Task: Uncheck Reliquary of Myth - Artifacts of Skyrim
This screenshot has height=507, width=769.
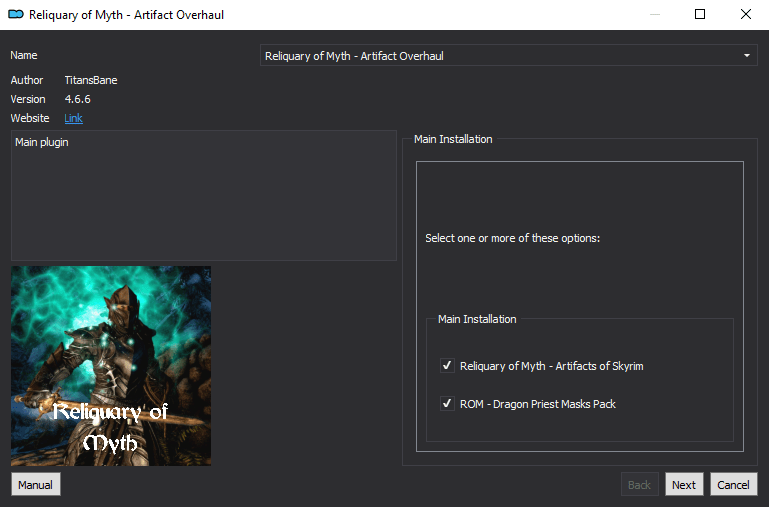Action: (447, 366)
